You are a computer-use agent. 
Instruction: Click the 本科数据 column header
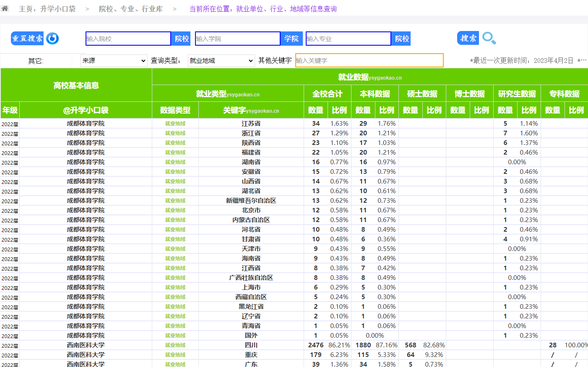(x=375, y=94)
